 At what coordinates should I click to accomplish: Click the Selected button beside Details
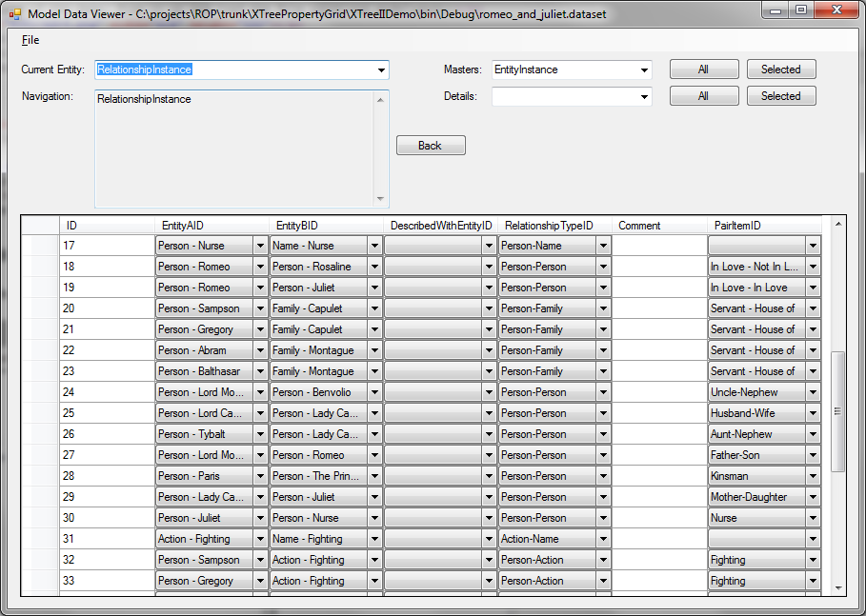(781, 96)
